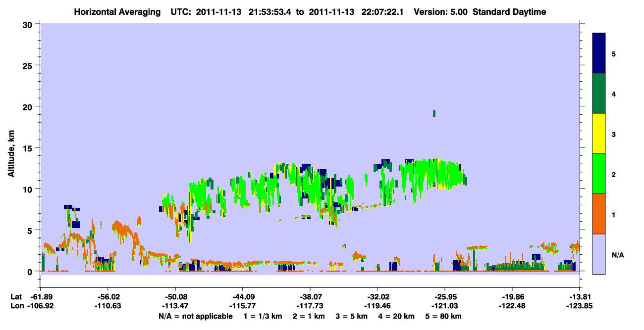Click the colorbar label 5
The width and height of the screenshot is (644, 330).
click(x=614, y=53)
